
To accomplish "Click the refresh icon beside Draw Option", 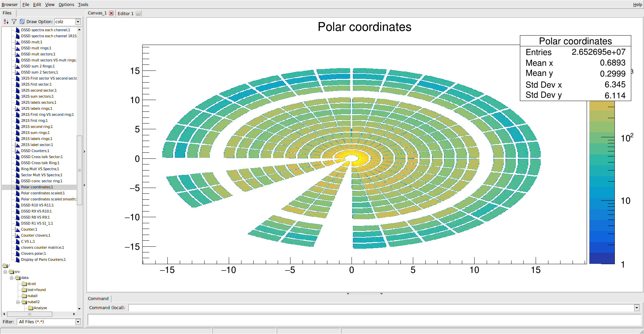I will click(x=22, y=22).
